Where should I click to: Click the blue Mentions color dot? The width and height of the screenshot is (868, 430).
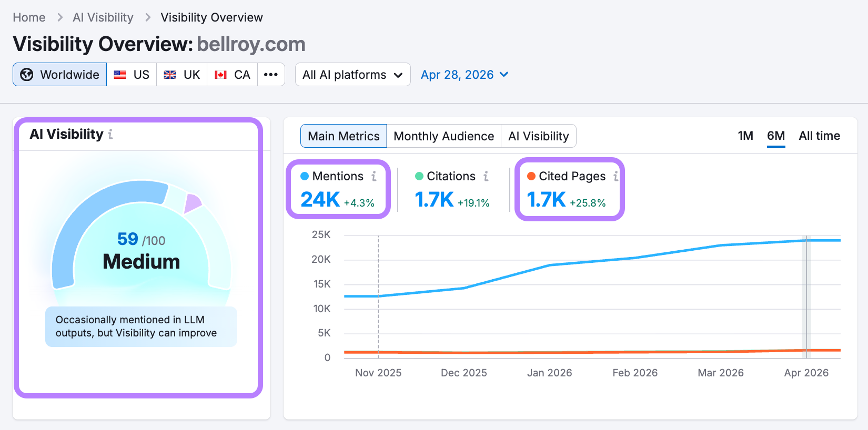click(305, 176)
